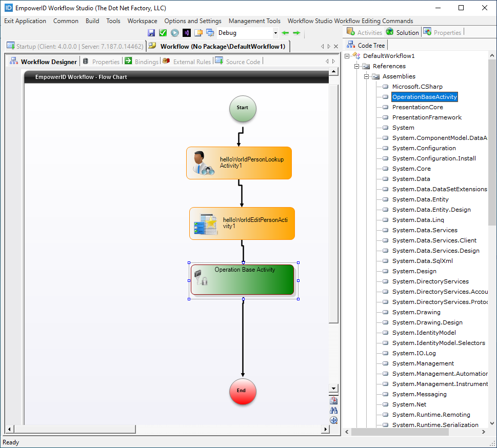
Task: Click the Save floppy disk icon
Action: pyautogui.click(x=151, y=33)
